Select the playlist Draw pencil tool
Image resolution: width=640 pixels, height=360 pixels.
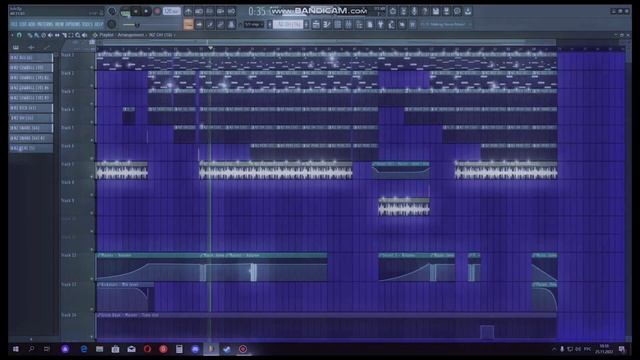click(30, 35)
